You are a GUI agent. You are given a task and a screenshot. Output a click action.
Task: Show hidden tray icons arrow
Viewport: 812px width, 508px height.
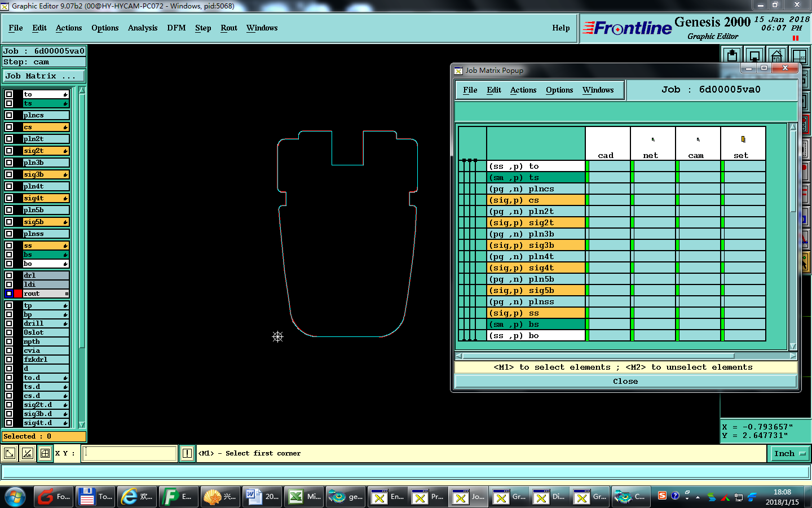[698, 497]
